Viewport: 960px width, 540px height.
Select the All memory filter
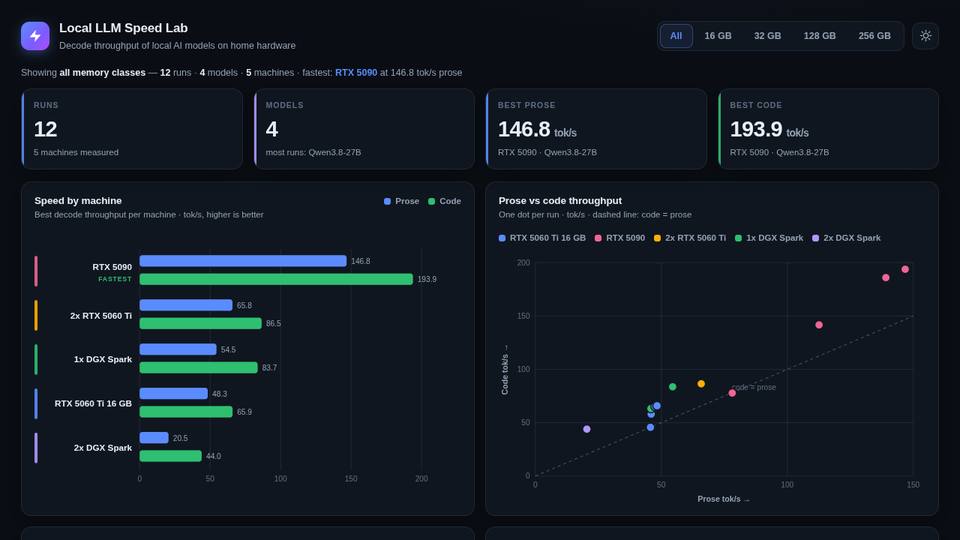click(x=676, y=36)
